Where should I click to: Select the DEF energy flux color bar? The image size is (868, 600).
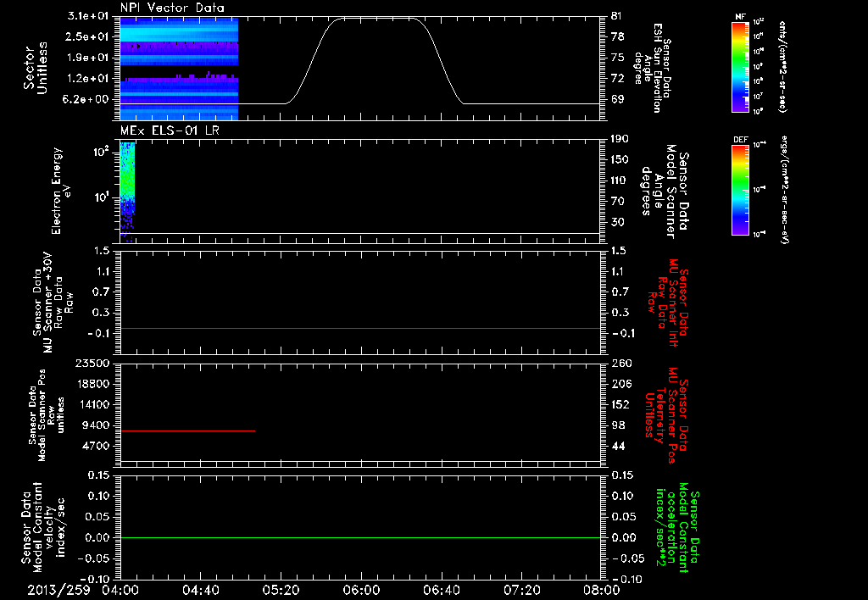click(740, 190)
